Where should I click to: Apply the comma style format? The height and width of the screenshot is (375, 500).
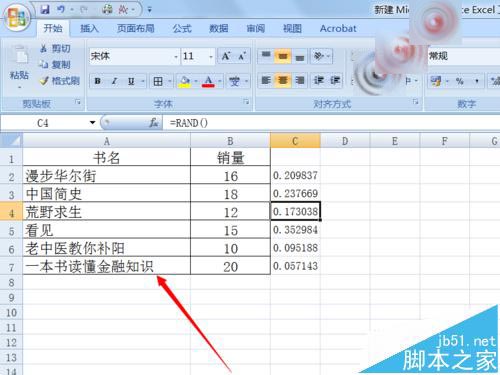(x=477, y=81)
